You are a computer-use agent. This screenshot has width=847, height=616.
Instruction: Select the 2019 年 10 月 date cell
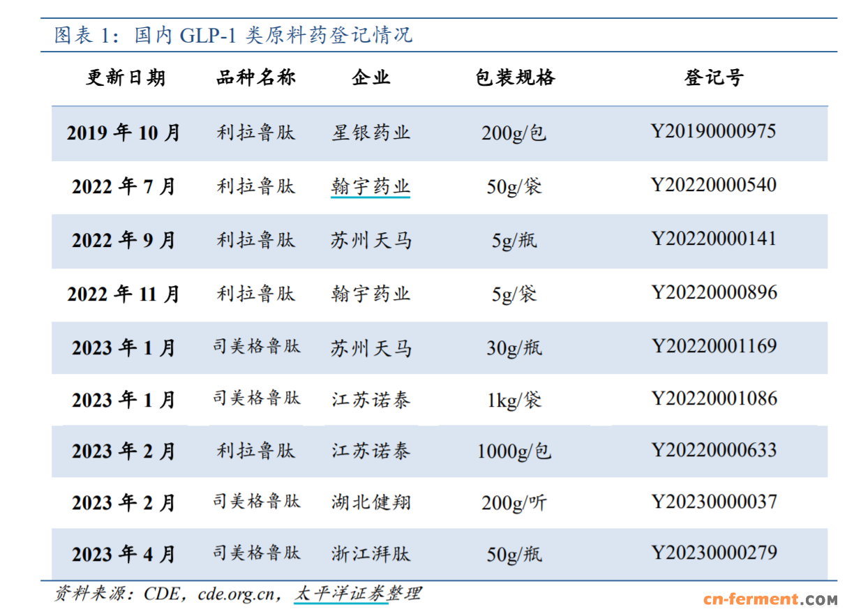[124, 133]
